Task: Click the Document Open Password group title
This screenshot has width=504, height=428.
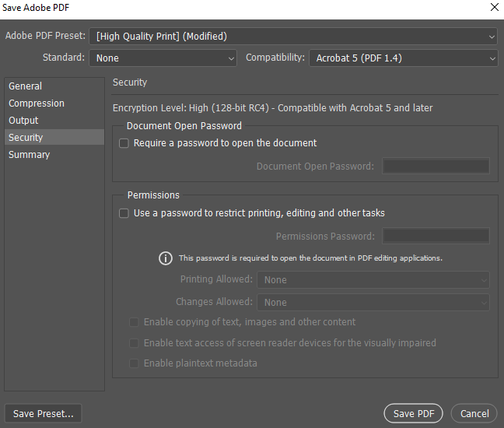Action: tap(184, 126)
